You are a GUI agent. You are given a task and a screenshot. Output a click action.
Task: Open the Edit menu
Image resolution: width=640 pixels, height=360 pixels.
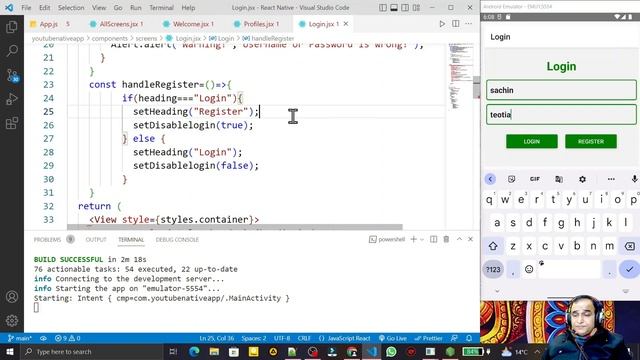[44, 8]
